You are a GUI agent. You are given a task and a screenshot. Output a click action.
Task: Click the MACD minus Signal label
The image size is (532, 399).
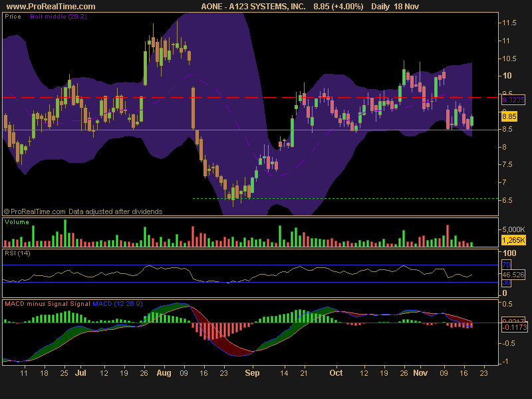pyautogui.click(x=37, y=304)
